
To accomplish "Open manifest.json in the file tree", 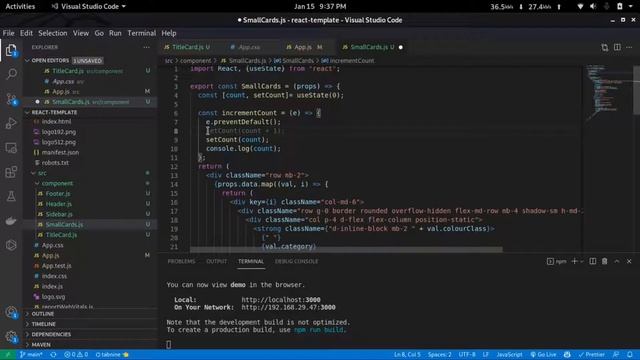I will (x=60, y=153).
